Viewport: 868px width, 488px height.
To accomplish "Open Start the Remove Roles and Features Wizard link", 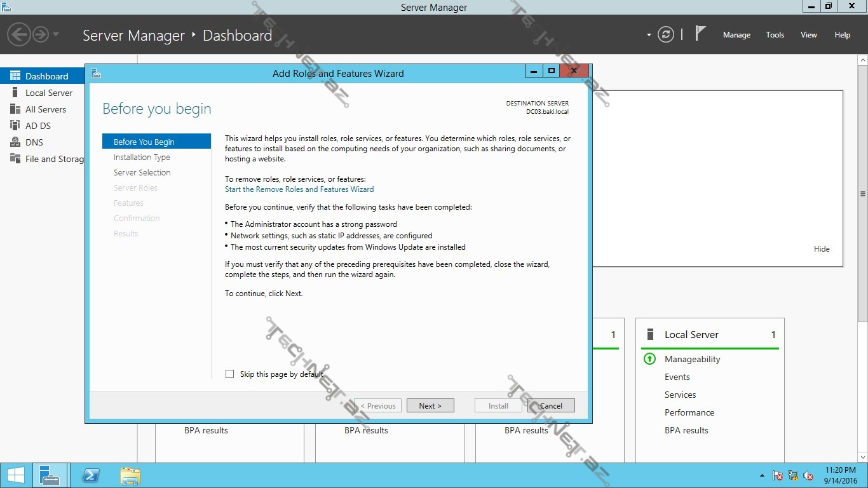I will pos(299,189).
